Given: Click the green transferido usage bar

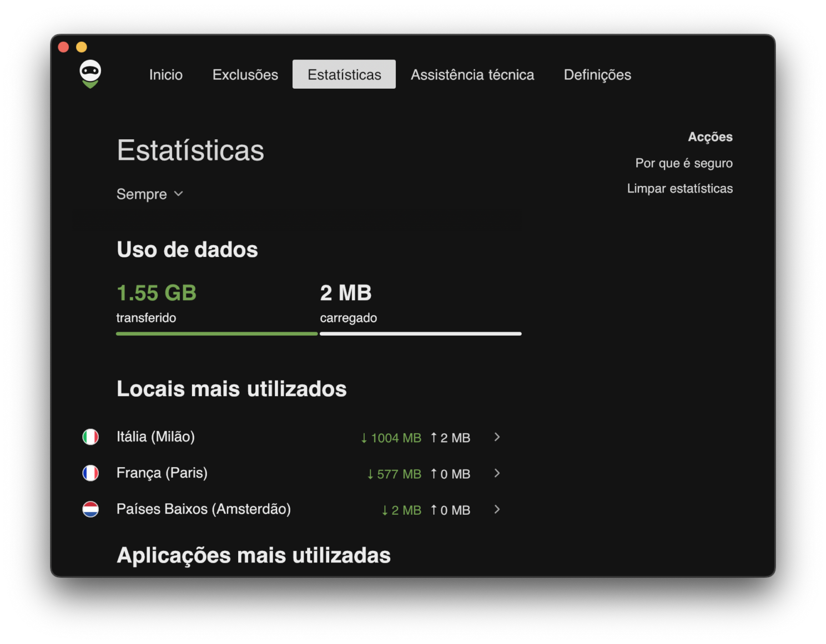Looking at the screenshot, I should [216, 333].
